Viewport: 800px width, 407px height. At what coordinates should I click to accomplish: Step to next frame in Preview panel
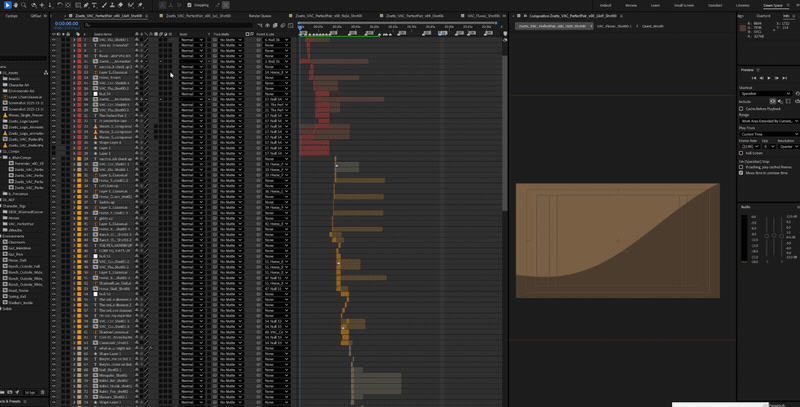pos(777,78)
